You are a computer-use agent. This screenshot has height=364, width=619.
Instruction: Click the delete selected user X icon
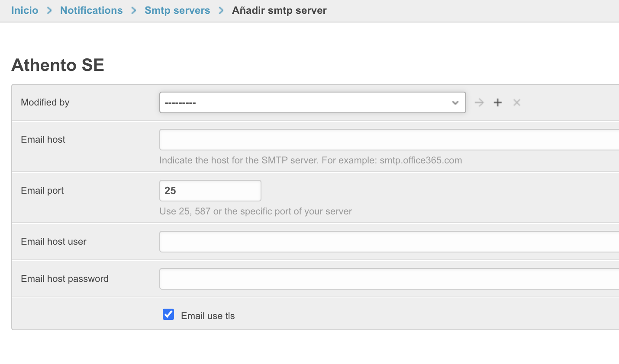(516, 102)
